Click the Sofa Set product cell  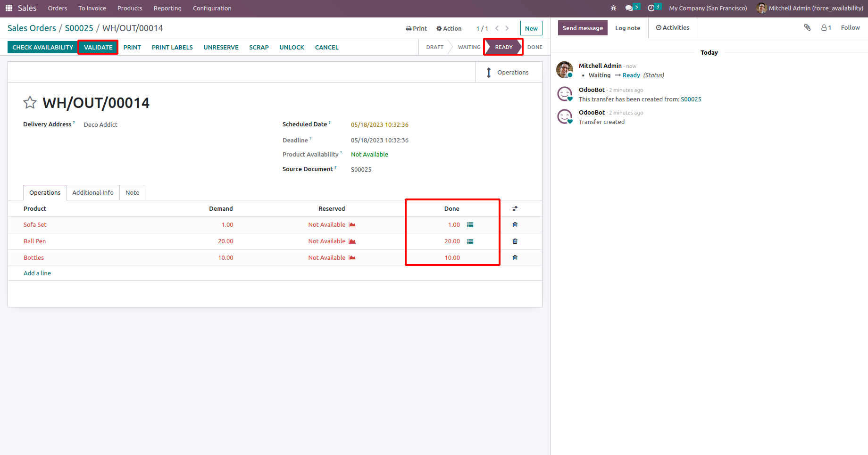pyautogui.click(x=35, y=225)
